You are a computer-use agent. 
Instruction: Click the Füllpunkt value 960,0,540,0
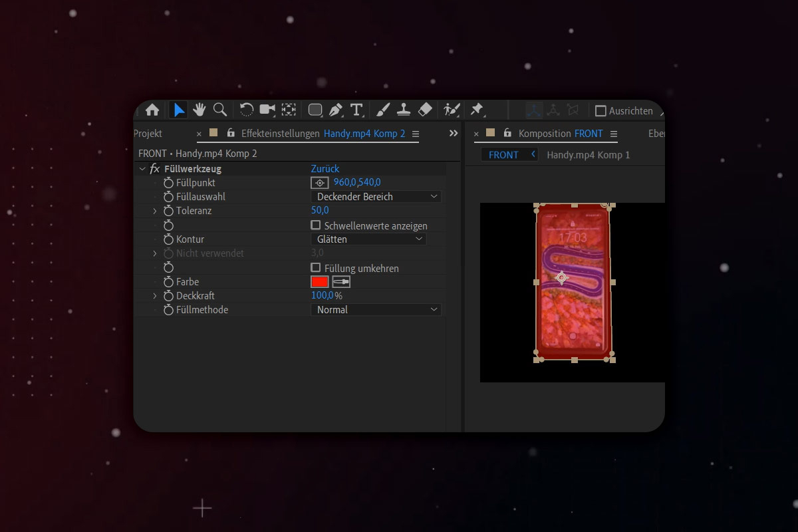(357, 182)
